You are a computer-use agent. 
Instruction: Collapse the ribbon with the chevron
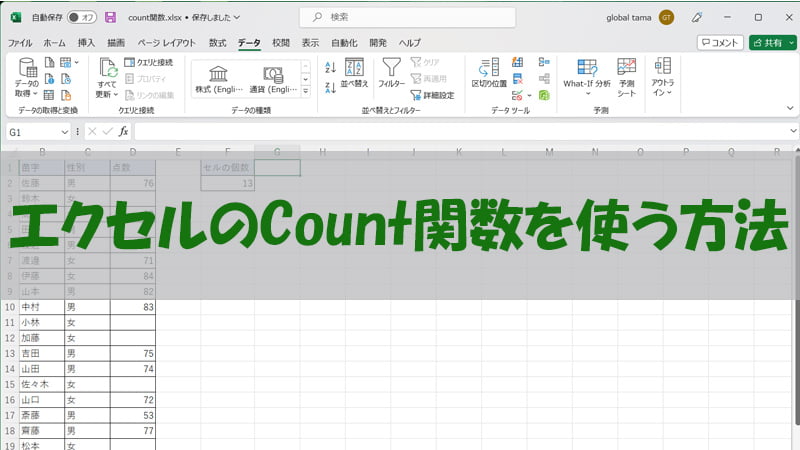click(x=787, y=111)
